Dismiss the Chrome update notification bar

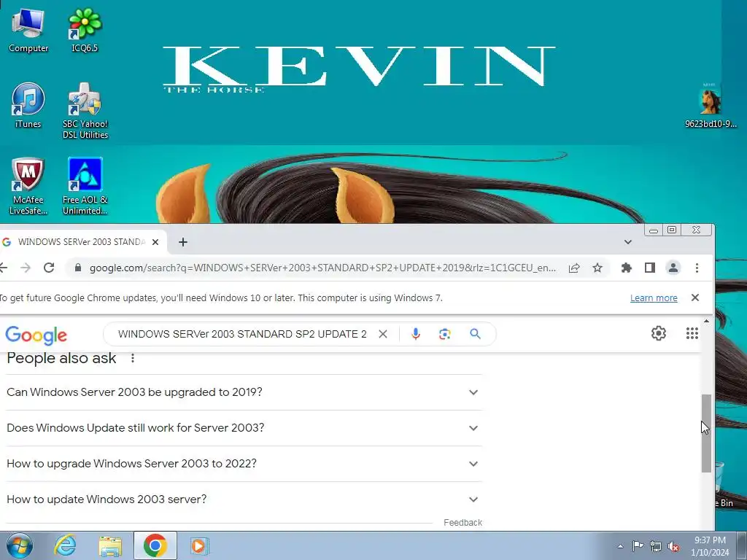695,297
